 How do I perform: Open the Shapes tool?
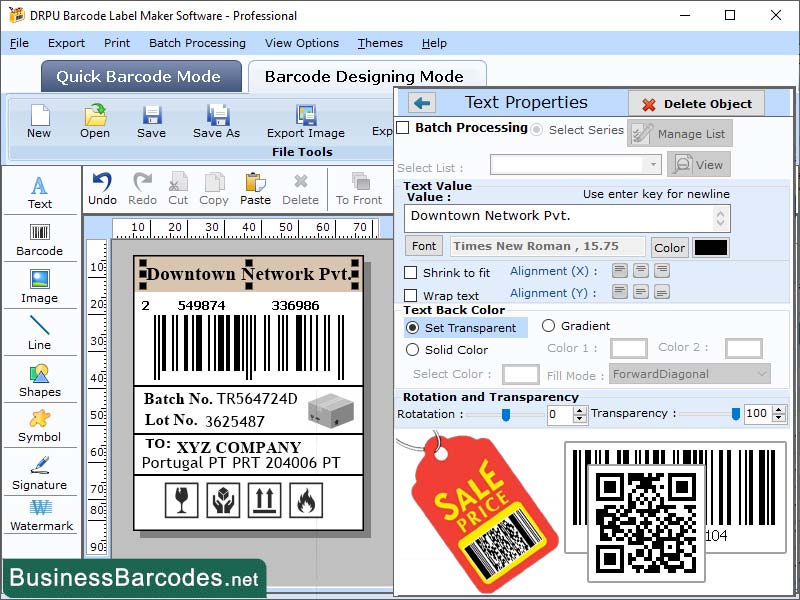coord(40,380)
